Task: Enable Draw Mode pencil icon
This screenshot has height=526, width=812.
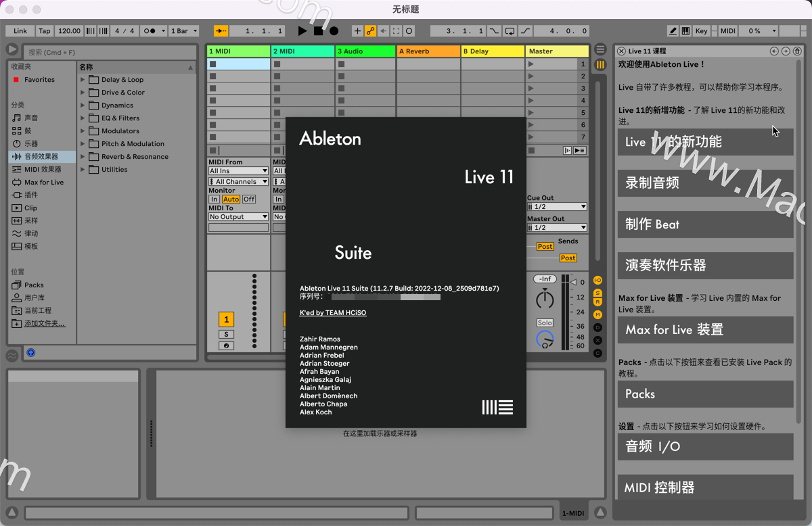Action: pos(673,31)
